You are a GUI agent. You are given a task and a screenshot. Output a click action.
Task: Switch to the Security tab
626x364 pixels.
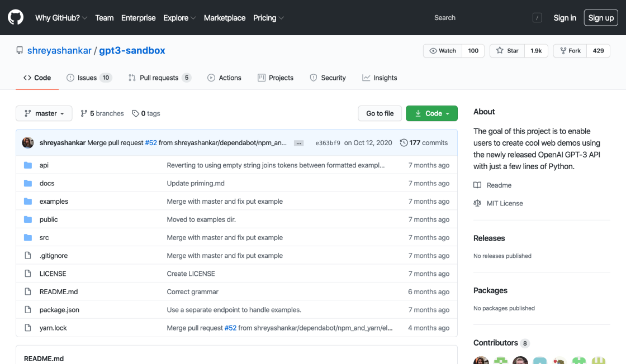point(328,78)
